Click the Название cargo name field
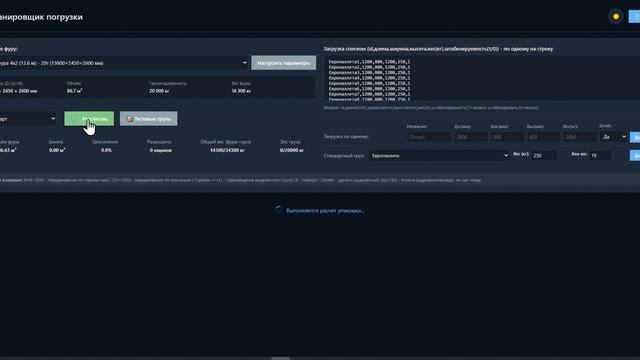The height and width of the screenshot is (360, 640). [x=429, y=137]
